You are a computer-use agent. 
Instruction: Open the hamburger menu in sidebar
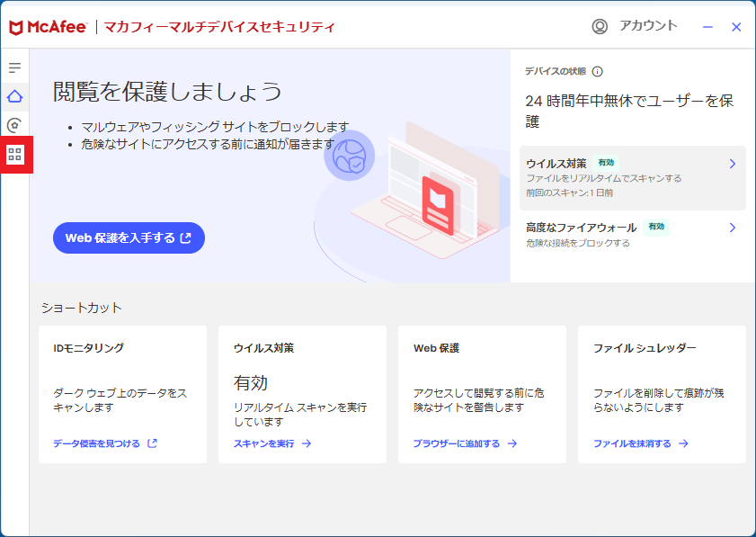tap(15, 67)
